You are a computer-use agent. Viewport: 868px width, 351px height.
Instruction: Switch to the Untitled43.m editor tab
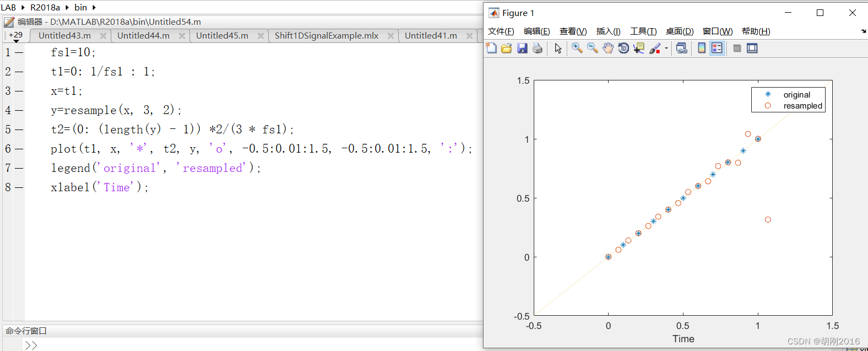click(64, 35)
